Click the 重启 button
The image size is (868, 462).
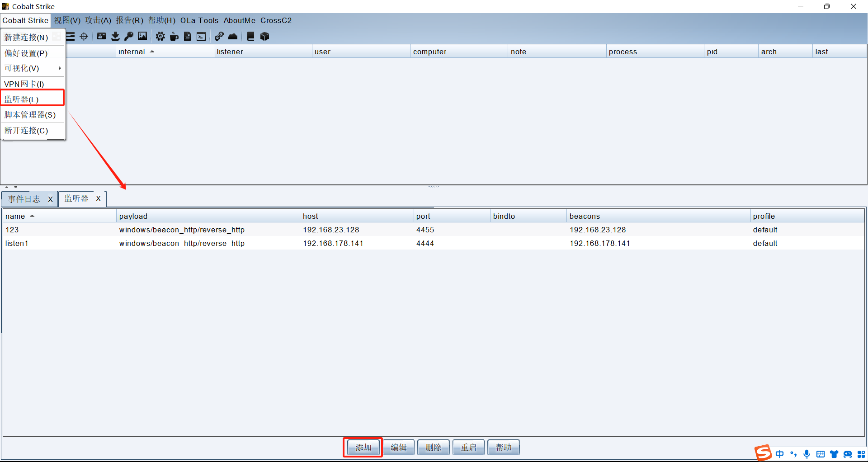468,448
